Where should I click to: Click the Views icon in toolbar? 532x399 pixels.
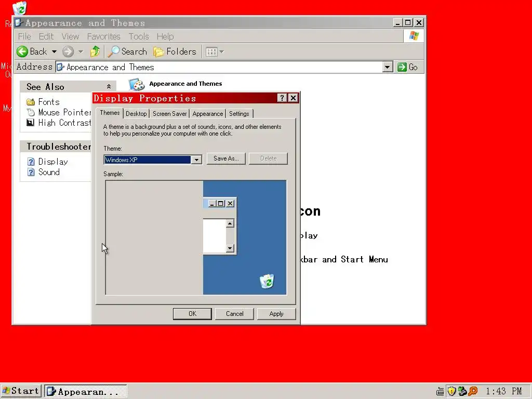(211, 51)
